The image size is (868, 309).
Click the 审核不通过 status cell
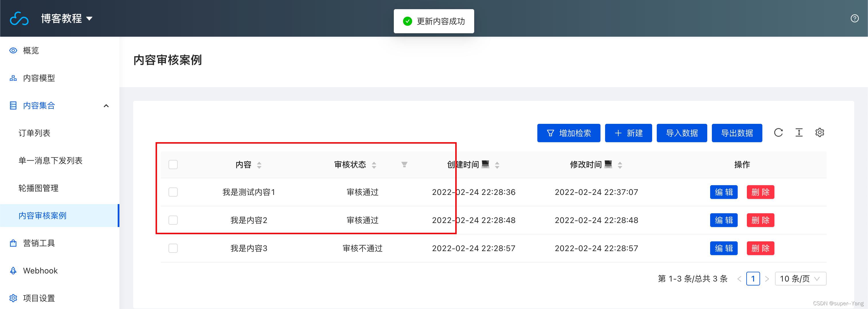pyautogui.click(x=363, y=249)
